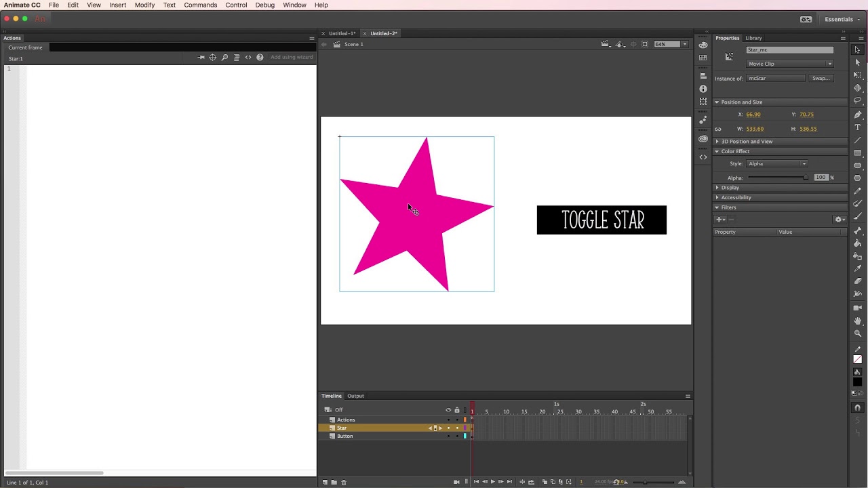Open Actions panel Help icon
868x488 pixels.
(260, 58)
